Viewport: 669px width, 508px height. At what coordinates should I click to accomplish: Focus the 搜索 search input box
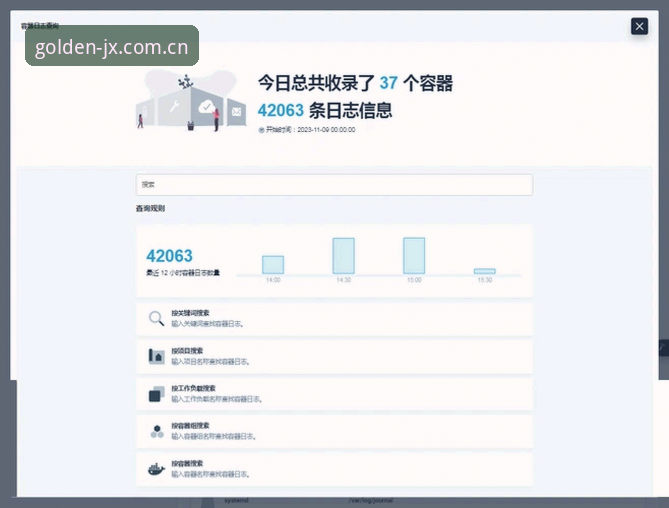click(x=334, y=185)
